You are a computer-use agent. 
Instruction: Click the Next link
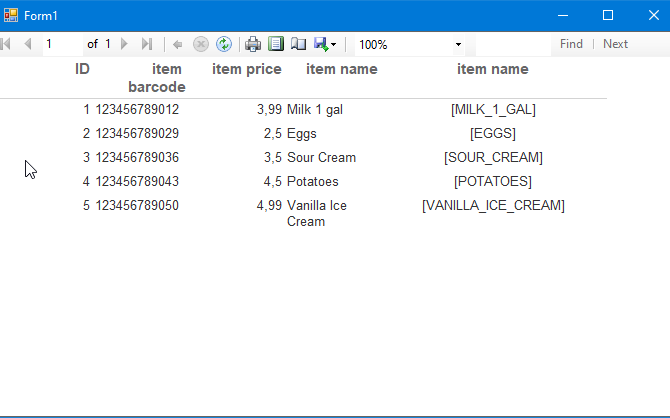[615, 44]
